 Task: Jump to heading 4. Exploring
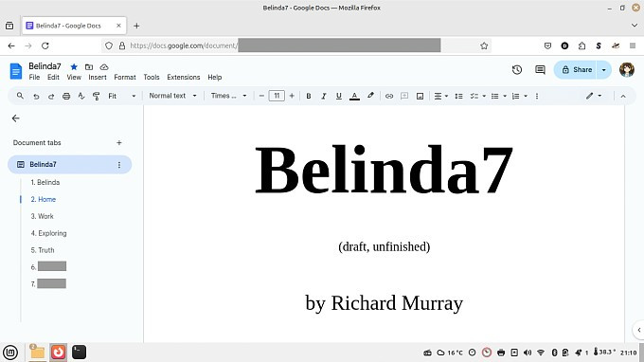(48, 233)
